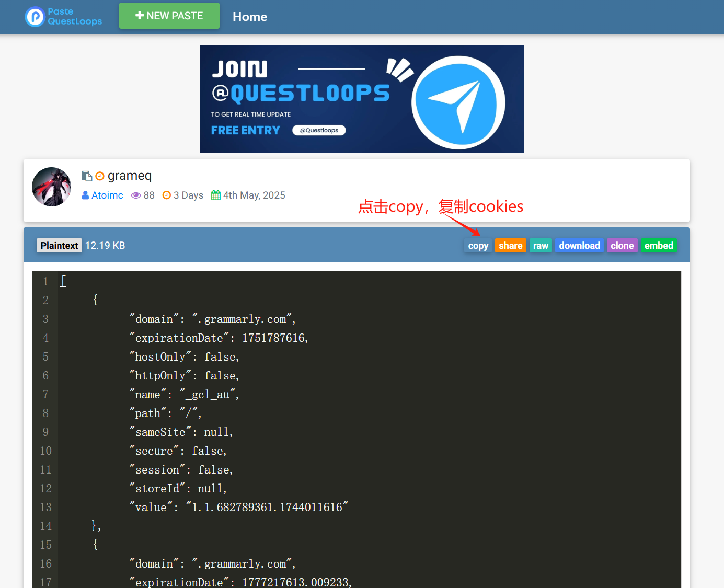Open the raw paste view
Image resolution: width=724 pixels, height=588 pixels.
541,245
